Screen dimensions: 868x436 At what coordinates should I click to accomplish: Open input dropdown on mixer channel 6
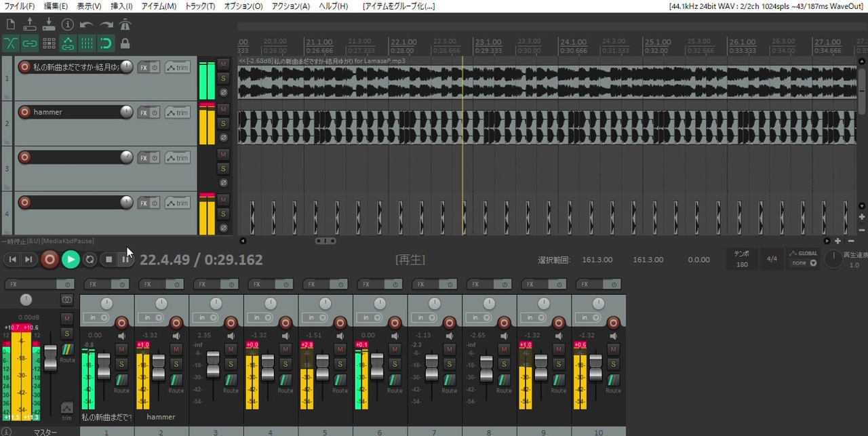pos(369,317)
